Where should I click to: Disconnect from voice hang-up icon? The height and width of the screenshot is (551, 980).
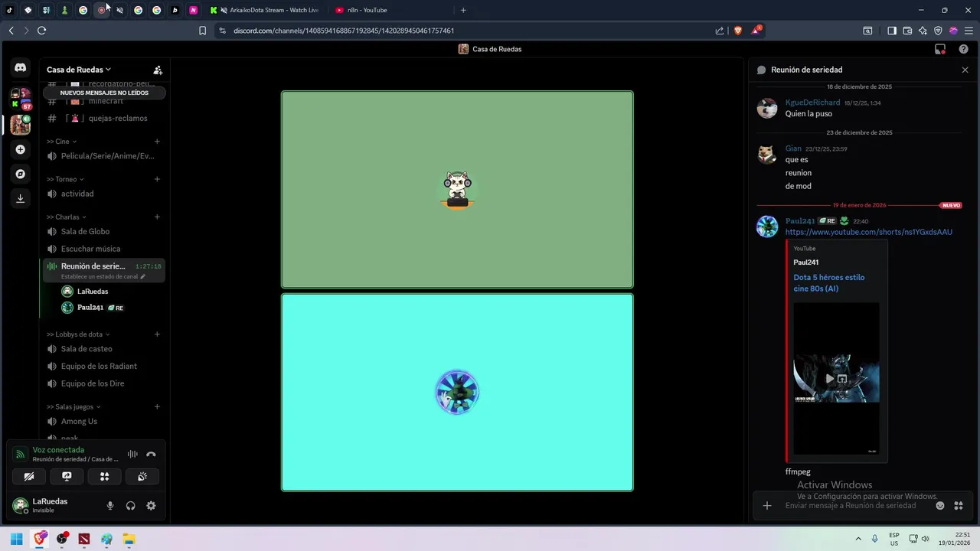(151, 455)
